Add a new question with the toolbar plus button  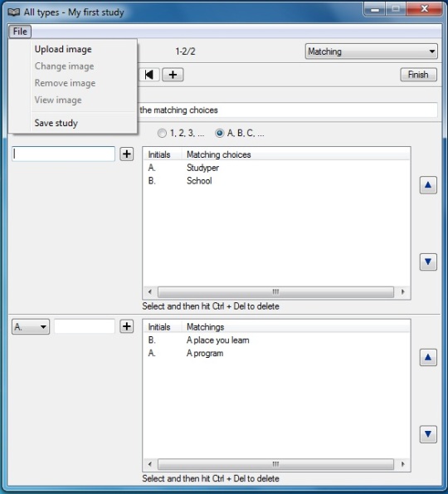point(173,75)
